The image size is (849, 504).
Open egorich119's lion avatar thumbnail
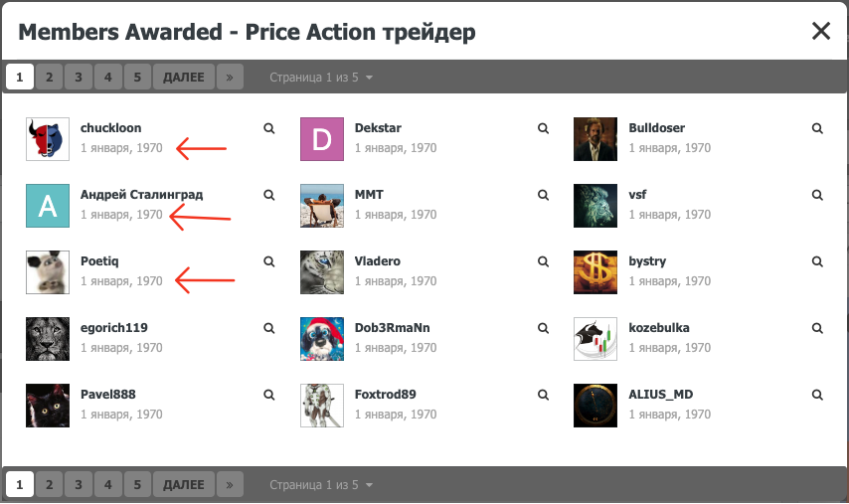click(x=48, y=339)
